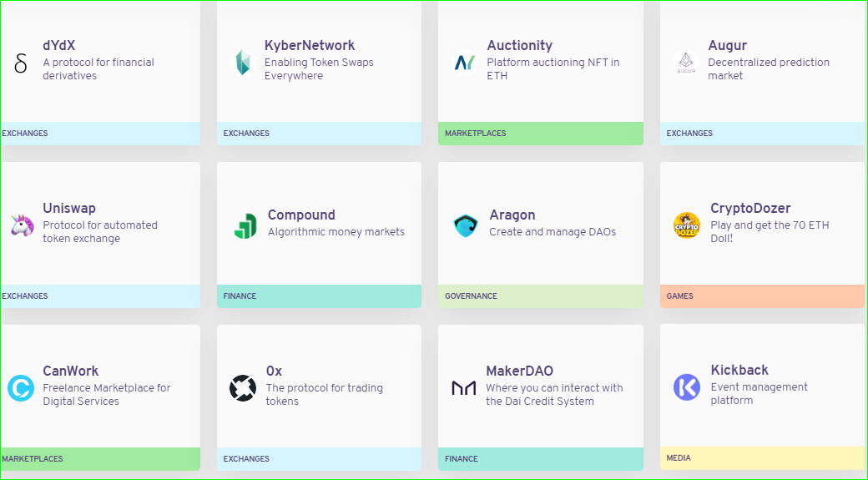
Task: Click the Aragon eagle logo
Action: [x=466, y=225]
